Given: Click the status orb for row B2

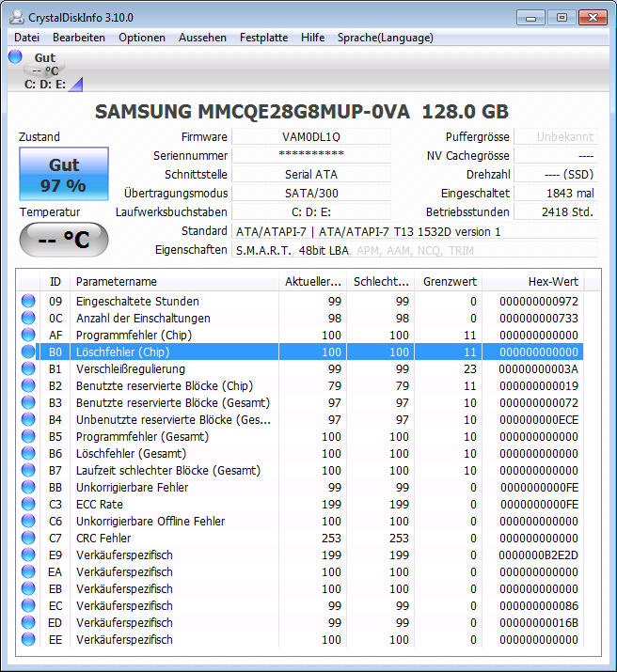Looking at the screenshot, I should [28, 385].
